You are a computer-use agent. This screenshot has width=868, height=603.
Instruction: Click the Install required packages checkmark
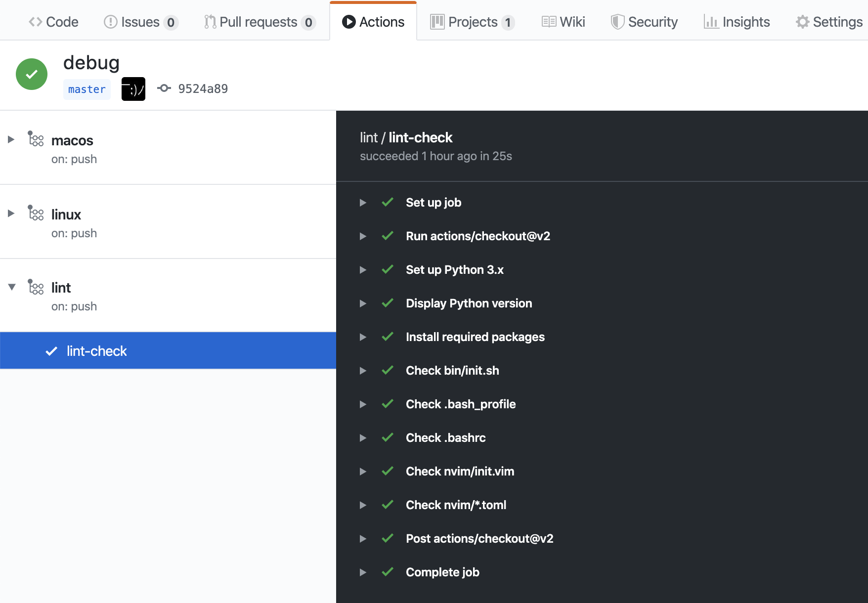click(x=388, y=337)
